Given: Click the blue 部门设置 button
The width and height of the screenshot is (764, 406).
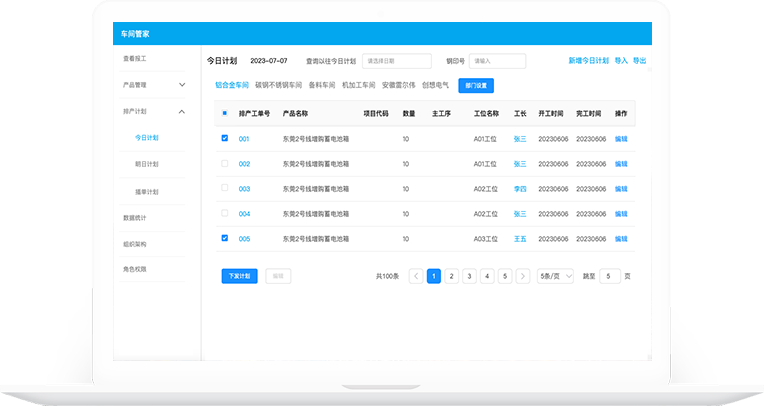Looking at the screenshot, I should pos(476,85).
